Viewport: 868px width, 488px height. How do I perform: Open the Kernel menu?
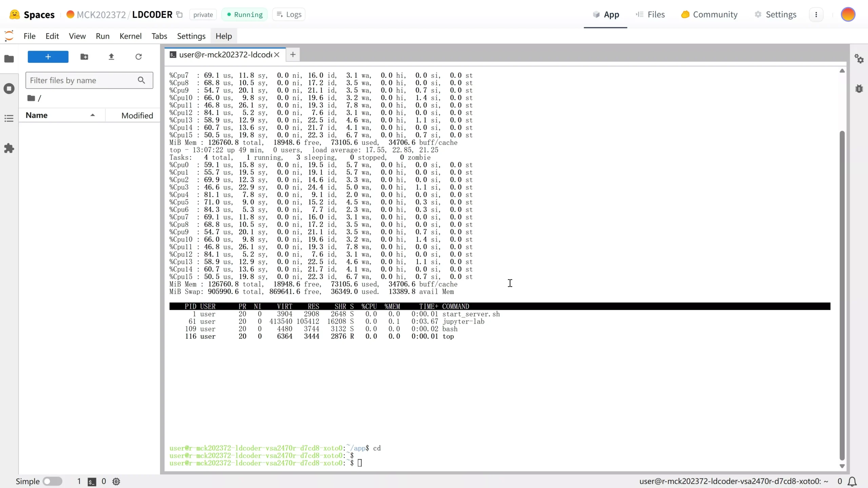(131, 36)
